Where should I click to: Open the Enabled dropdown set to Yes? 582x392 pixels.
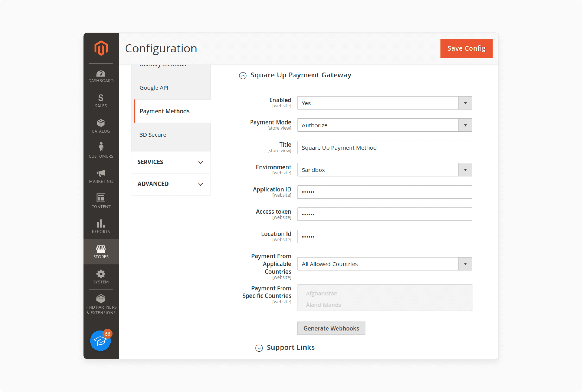[x=385, y=103]
